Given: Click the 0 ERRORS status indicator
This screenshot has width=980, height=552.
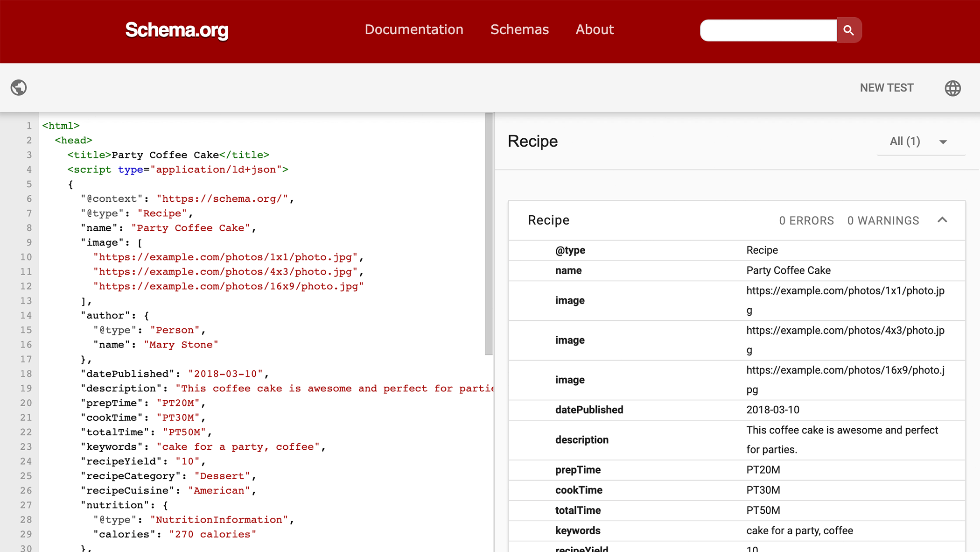Looking at the screenshot, I should (x=805, y=220).
